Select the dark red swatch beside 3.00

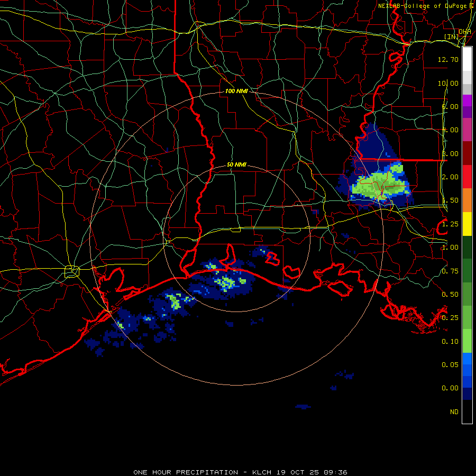(467, 153)
